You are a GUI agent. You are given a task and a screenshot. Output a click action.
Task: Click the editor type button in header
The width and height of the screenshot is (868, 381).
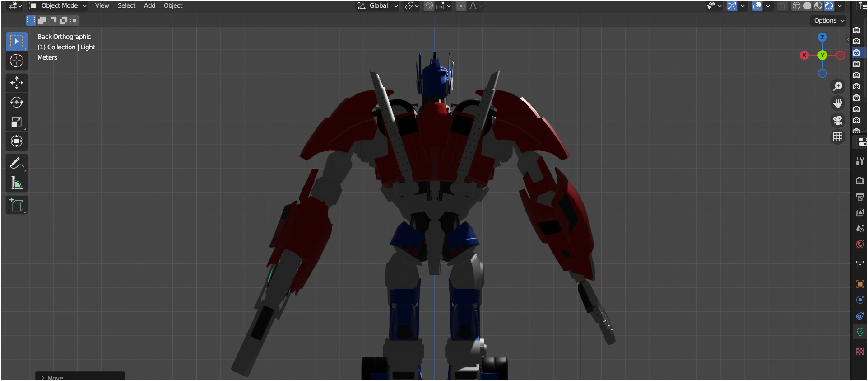[15, 6]
